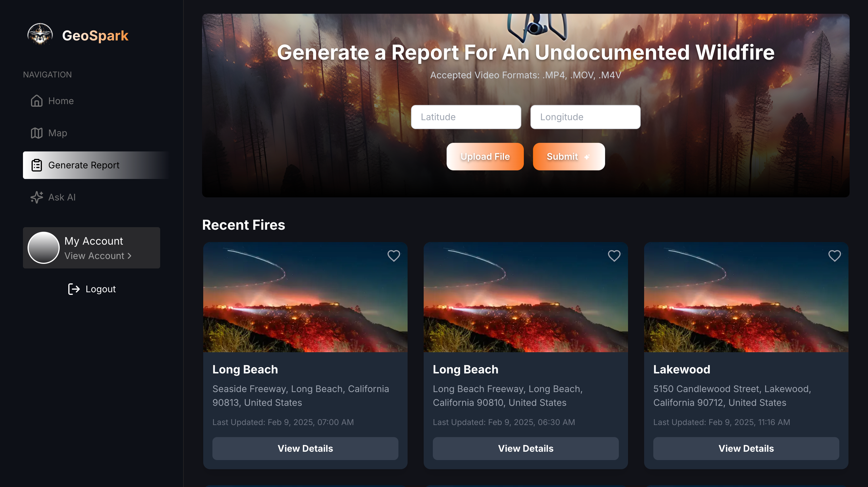Viewport: 868px width, 487px height.
Task: Click the My Account avatar circle
Action: coord(43,248)
